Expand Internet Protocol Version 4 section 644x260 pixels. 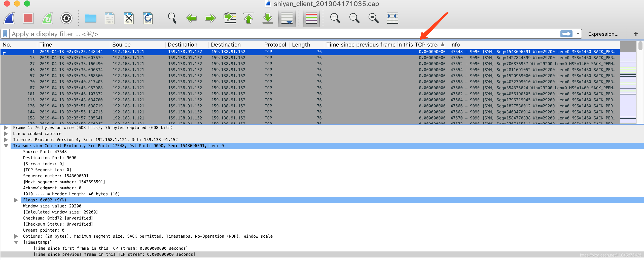click(x=6, y=140)
